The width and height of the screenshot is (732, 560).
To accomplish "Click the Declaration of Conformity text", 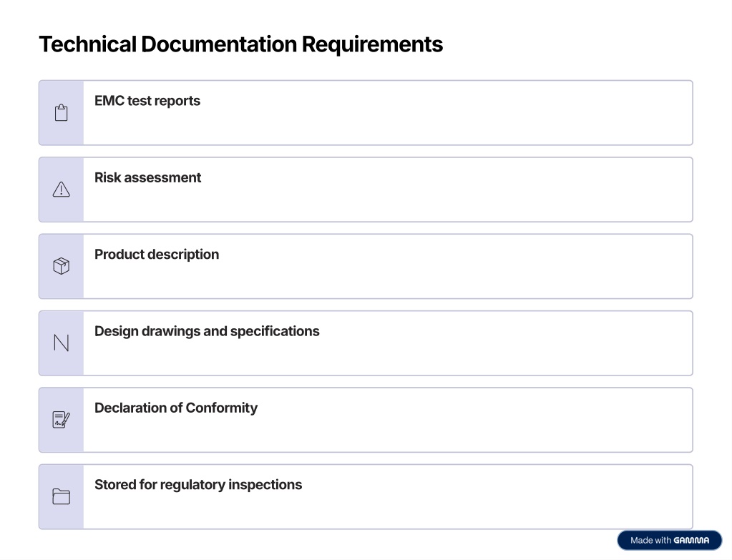I will (176, 408).
